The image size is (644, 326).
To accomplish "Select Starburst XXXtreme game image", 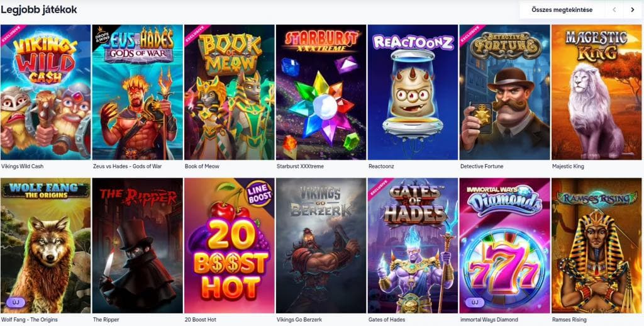I will click(x=321, y=92).
